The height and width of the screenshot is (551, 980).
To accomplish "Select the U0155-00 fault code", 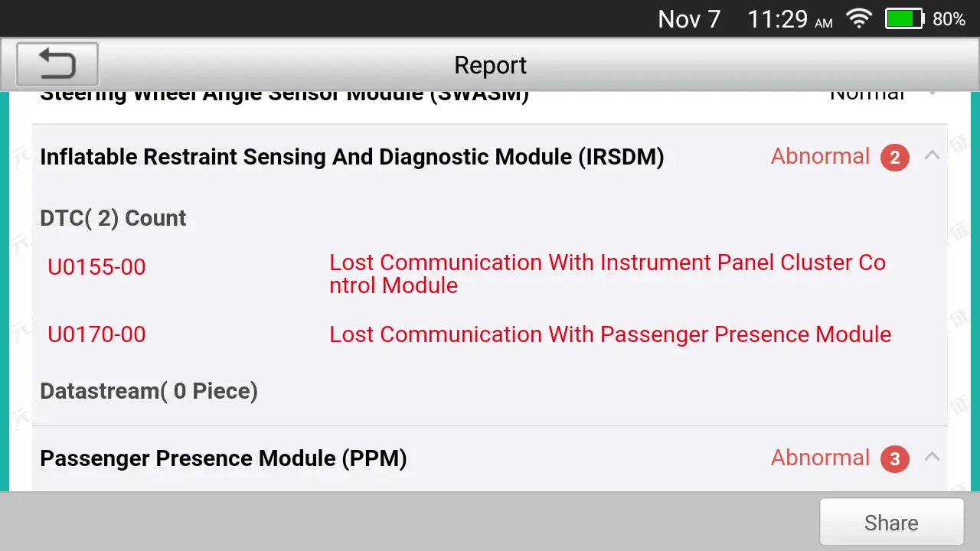I will point(96,267).
